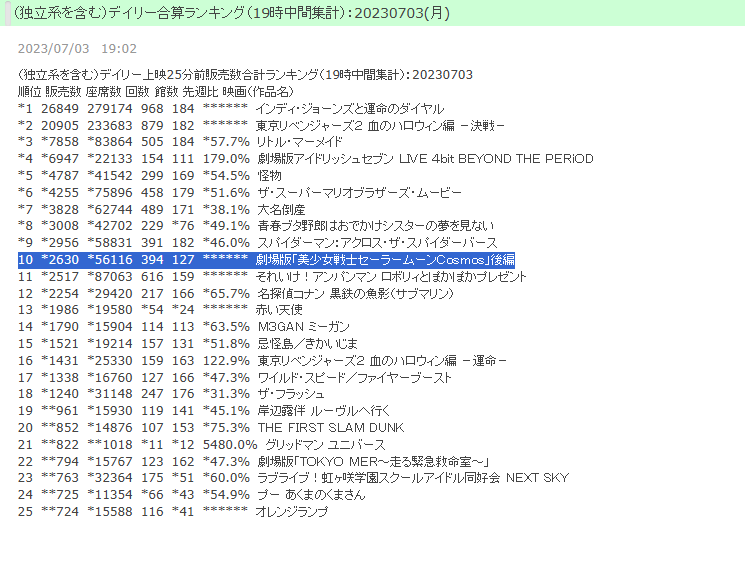
Task: Click title プー あくまのくまさん
Action: click(x=311, y=495)
